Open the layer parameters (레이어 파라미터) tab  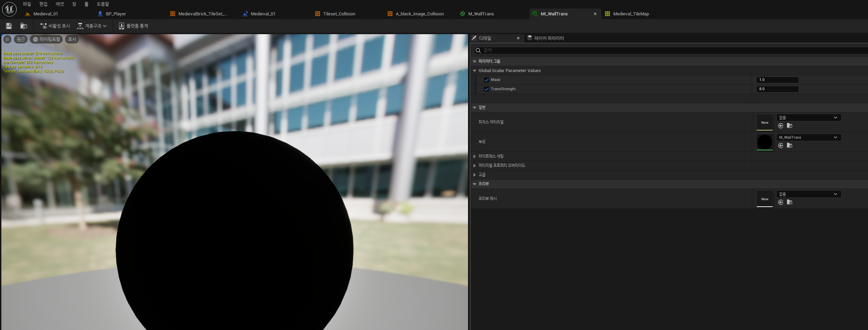point(546,38)
